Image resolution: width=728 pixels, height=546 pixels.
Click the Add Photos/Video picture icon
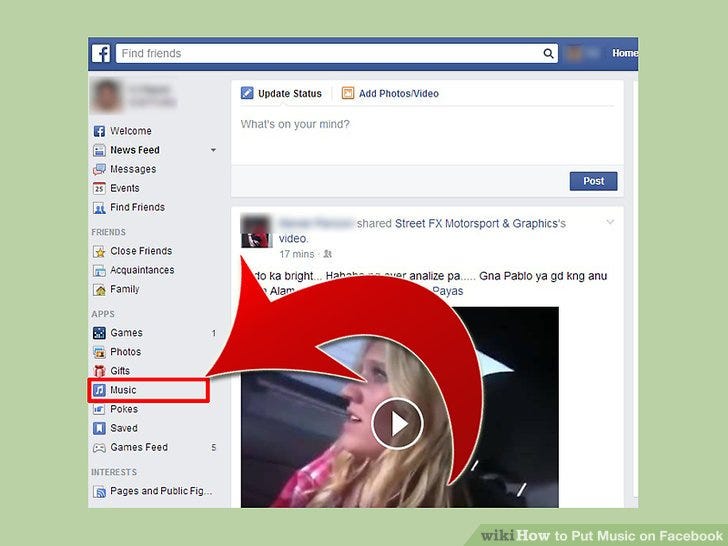pos(348,93)
